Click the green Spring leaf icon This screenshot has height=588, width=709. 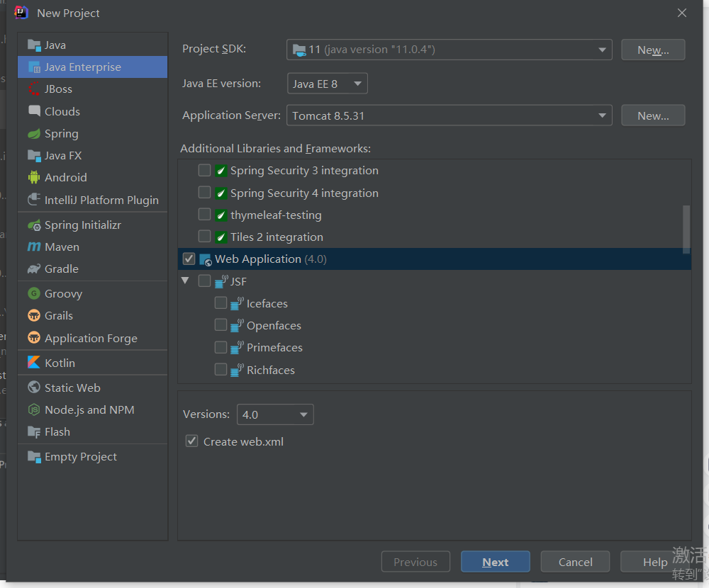pos(34,133)
